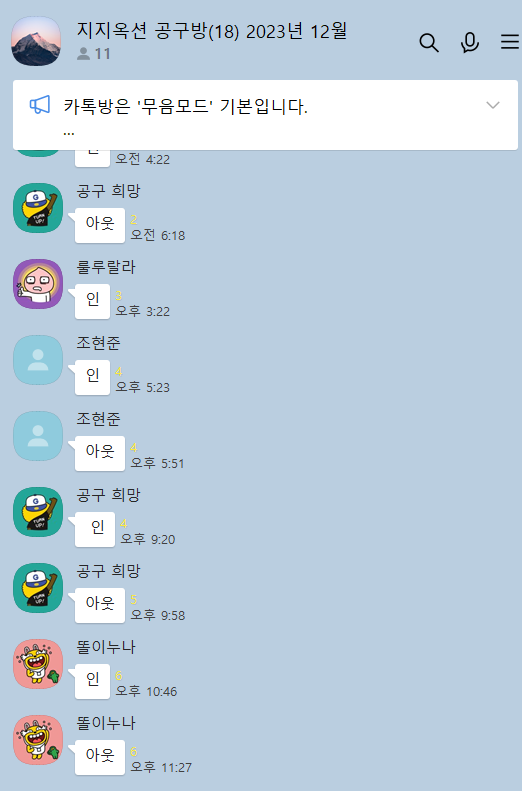Open notice text about 무음모드
522x791 pixels.
tap(185, 107)
